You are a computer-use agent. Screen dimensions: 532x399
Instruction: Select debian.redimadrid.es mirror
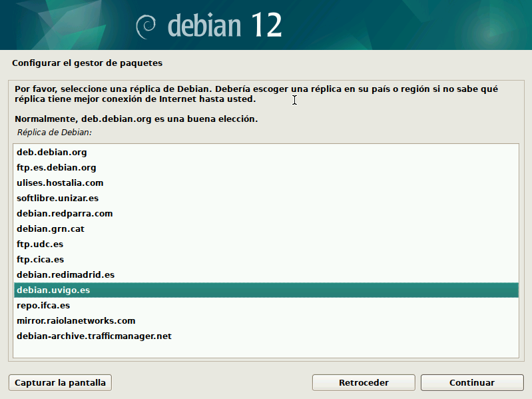coord(66,275)
